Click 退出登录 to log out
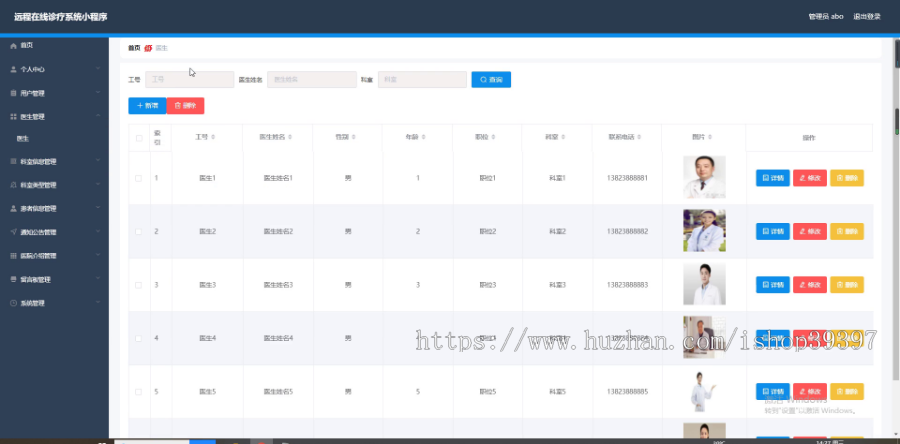This screenshot has height=444, width=900. coord(867,17)
